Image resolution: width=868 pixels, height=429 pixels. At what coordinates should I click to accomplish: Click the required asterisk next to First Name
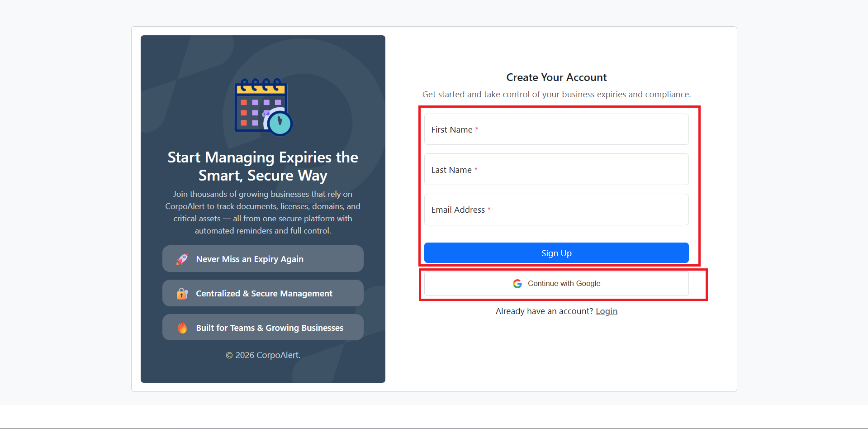(476, 129)
